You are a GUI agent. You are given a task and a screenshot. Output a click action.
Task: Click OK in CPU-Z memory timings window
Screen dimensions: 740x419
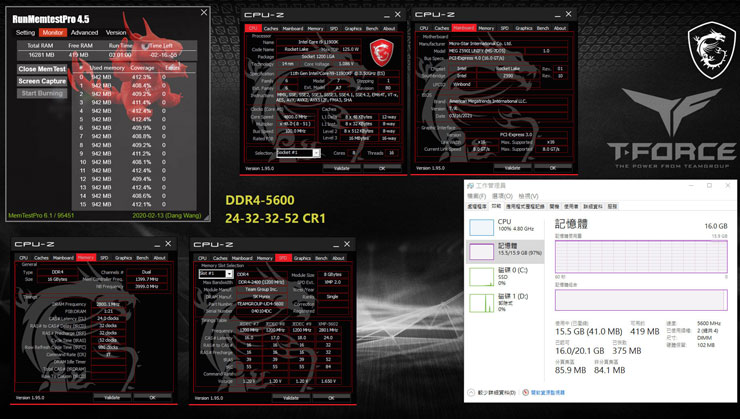[x=152, y=397]
